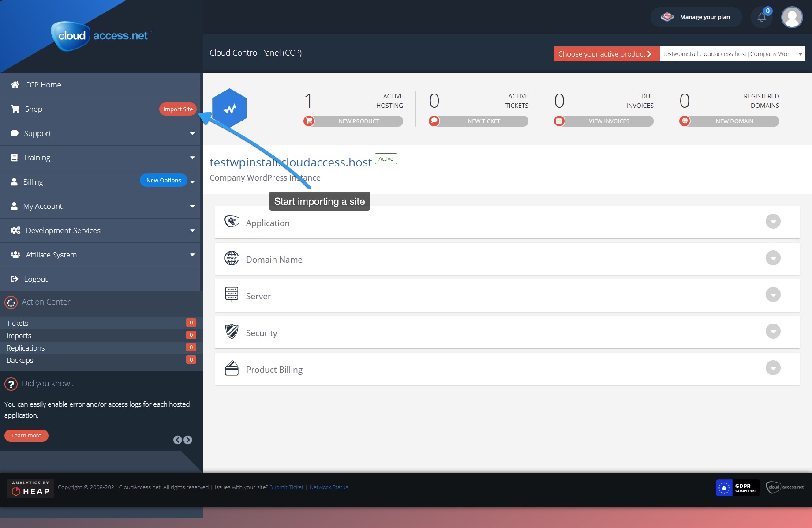The height and width of the screenshot is (528, 812).
Task: Expand the Affiliate System menu arrow
Action: (192, 255)
